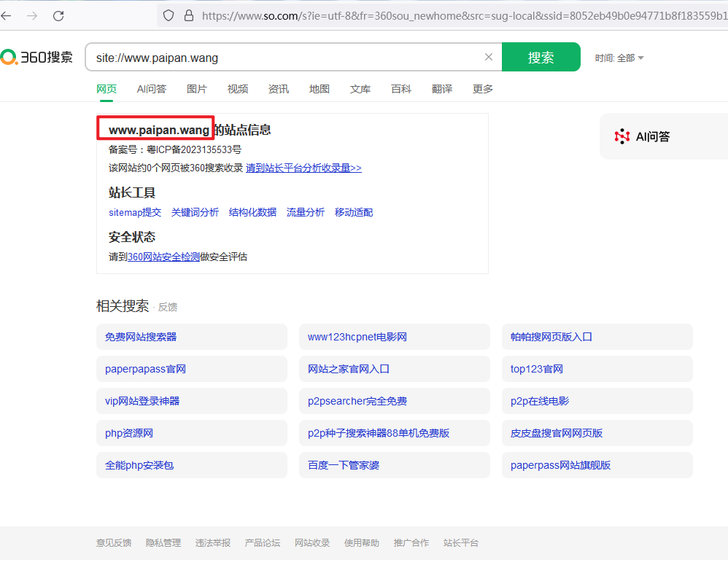Click the browser back arrow
This screenshot has height=573, width=728.
(x=6, y=16)
